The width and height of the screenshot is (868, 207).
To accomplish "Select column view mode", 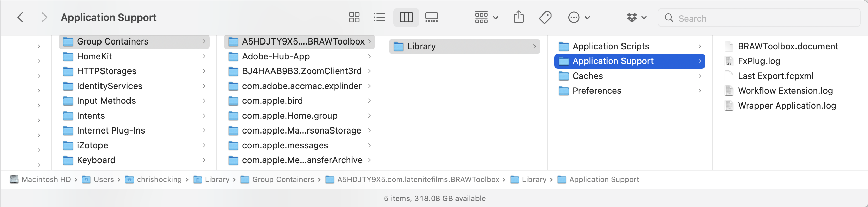I will pyautogui.click(x=406, y=18).
